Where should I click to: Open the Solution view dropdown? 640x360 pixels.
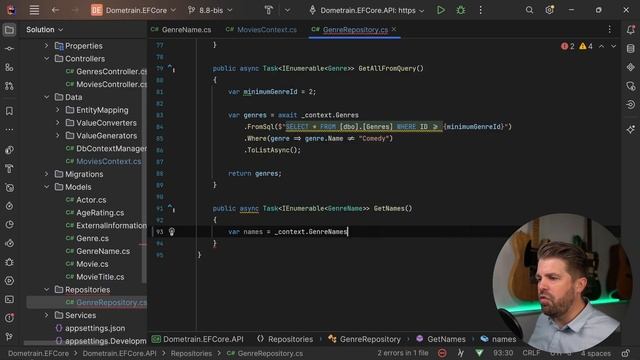(44, 30)
